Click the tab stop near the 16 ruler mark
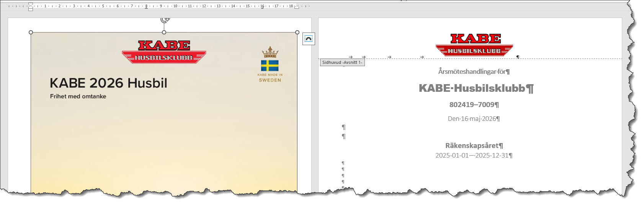The width and height of the screenshot is (644, 205). point(262,8)
